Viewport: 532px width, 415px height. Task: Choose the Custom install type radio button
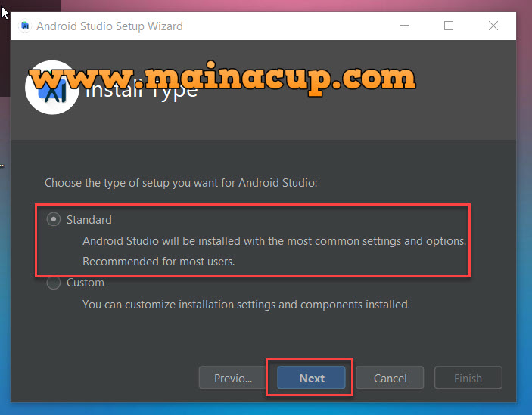pos(54,283)
